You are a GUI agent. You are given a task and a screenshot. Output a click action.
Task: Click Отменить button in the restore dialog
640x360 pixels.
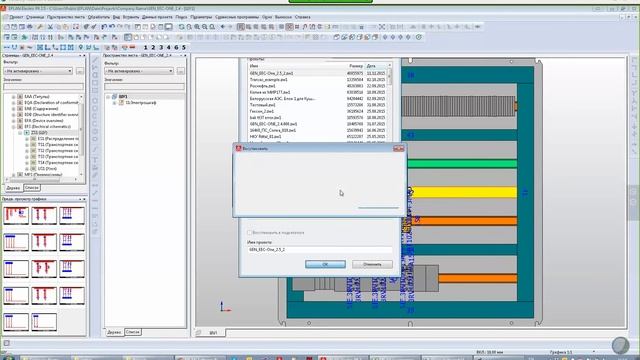click(x=372, y=264)
